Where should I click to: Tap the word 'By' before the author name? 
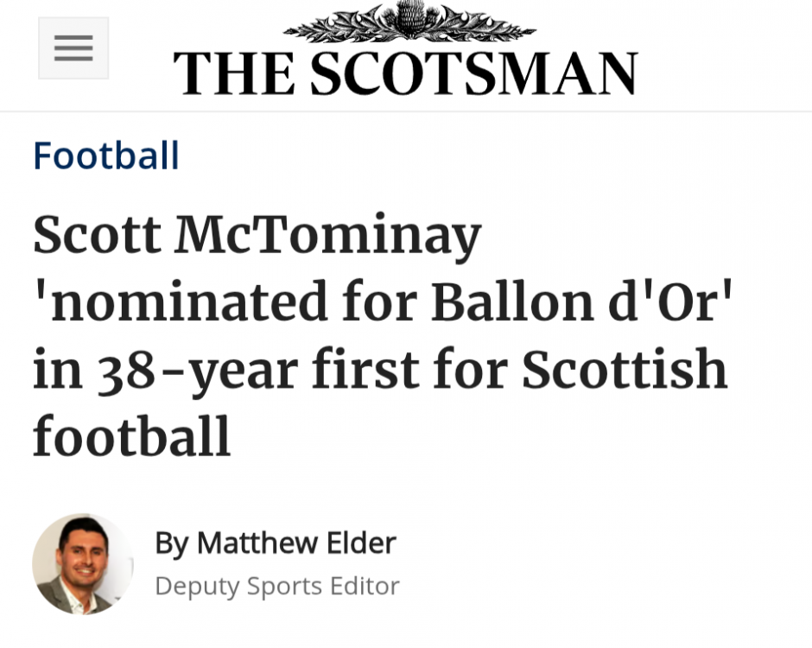coord(171,543)
